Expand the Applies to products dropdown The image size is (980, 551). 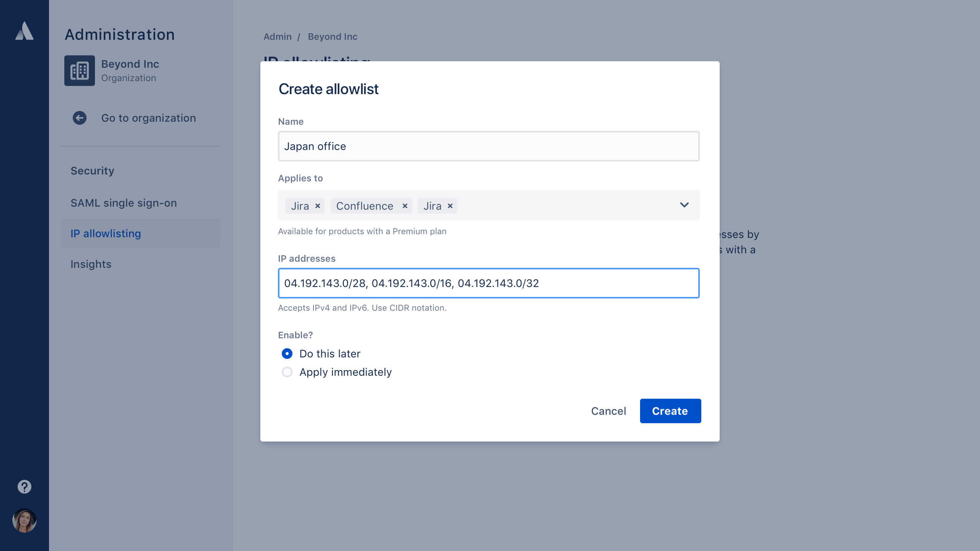(684, 205)
